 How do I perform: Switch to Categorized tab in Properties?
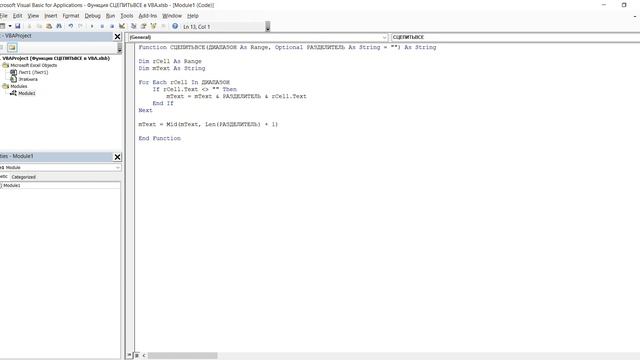[24, 177]
